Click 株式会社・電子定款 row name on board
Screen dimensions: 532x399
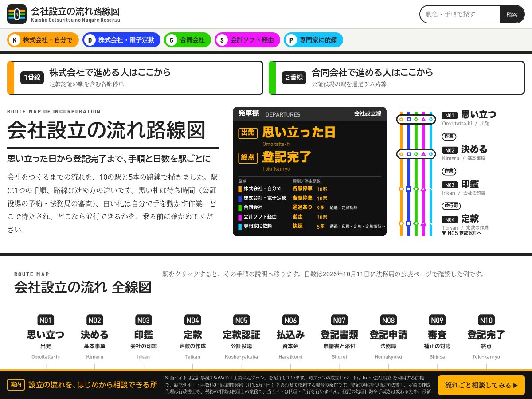(x=265, y=198)
